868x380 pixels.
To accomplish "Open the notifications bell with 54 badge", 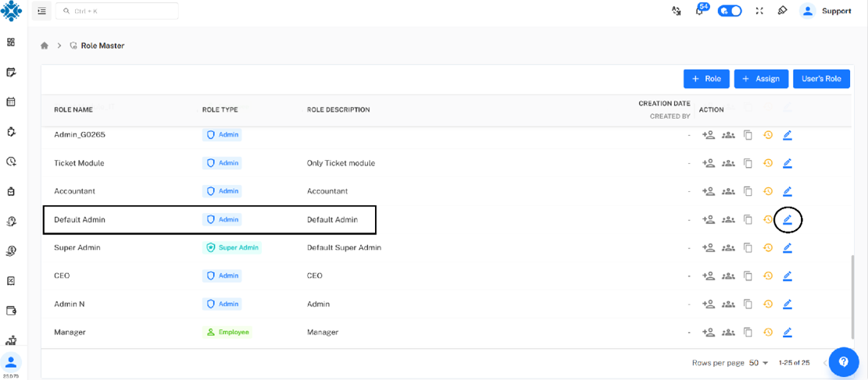I will pos(700,11).
